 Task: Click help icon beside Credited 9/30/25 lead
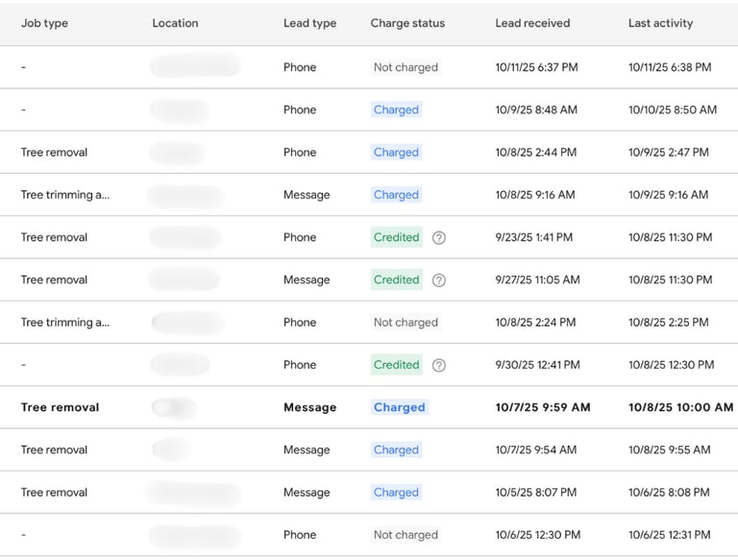pos(439,365)
